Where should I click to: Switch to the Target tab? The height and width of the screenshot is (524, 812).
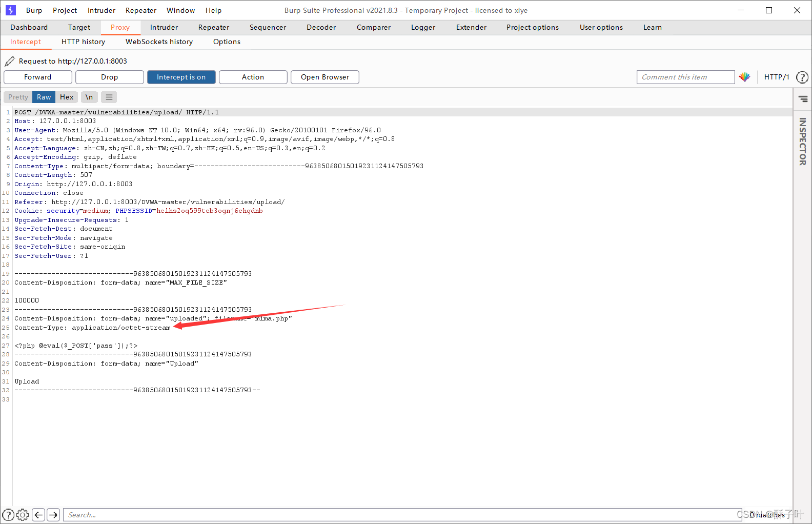[x=79, y=27]
